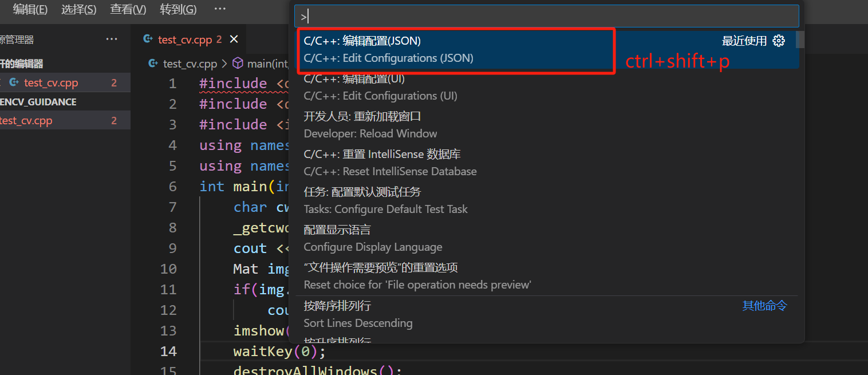
Task: Open the menu bar overflow ellipsis
Action: (220, 9)
